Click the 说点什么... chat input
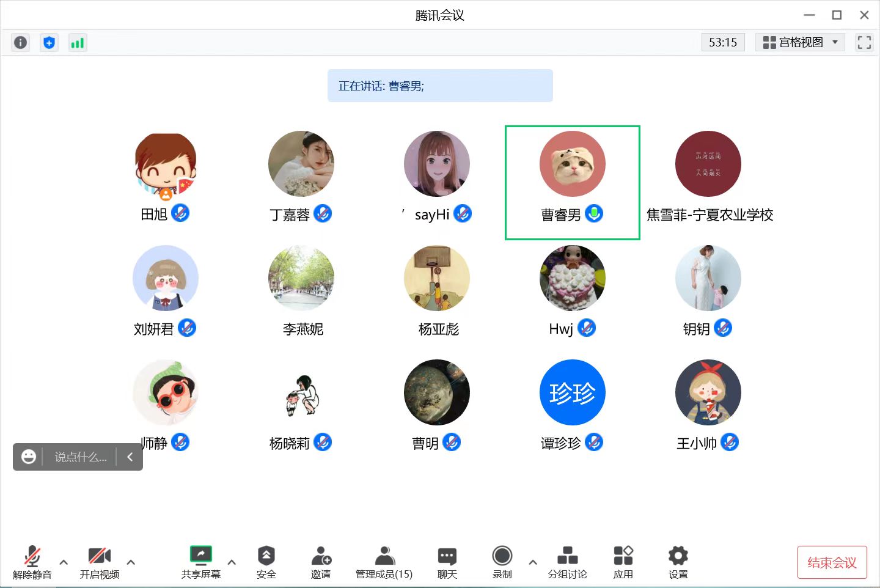This screenshot has height=588, width=880. point(81,457)
